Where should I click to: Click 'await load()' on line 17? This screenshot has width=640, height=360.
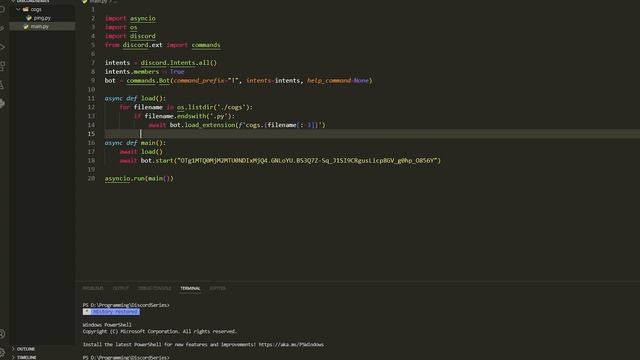(x=141, y=152)
